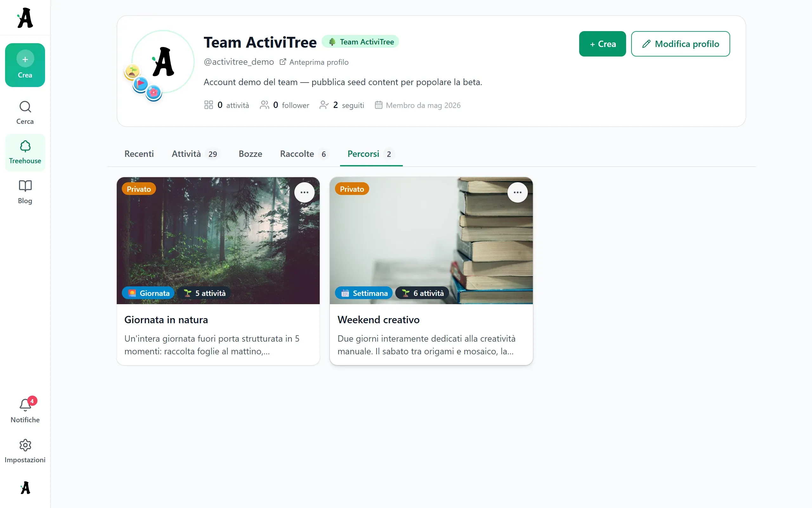This screenshot has height=508, width=812.
Task: Click Membro da mag 2026 text
Action: (418, 105)
